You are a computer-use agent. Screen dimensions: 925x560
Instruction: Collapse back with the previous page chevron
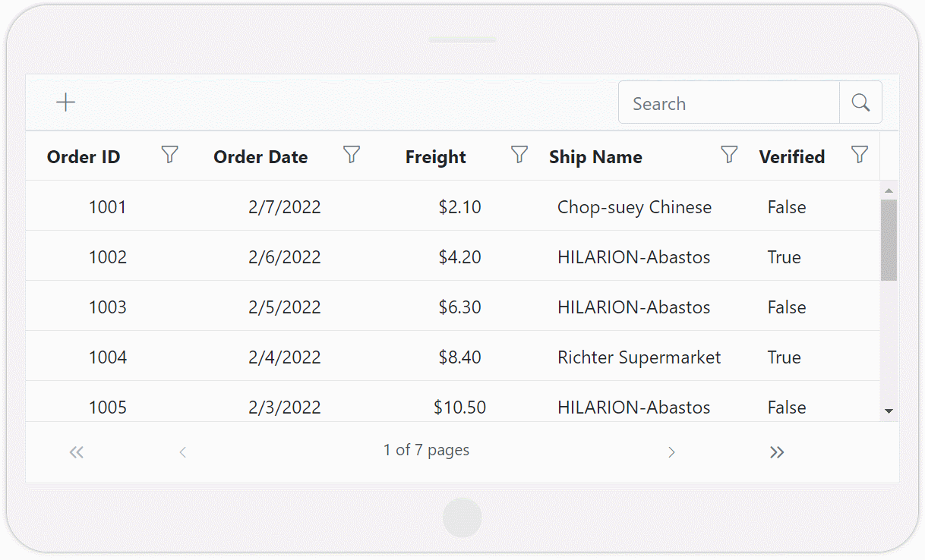pos(182,451)
